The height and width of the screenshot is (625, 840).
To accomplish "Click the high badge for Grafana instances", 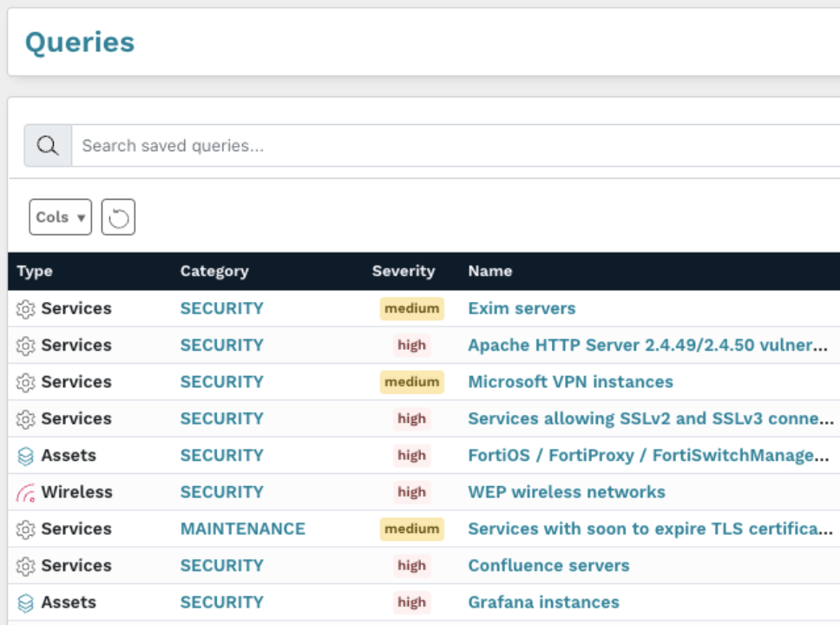I will click(411, 602).
